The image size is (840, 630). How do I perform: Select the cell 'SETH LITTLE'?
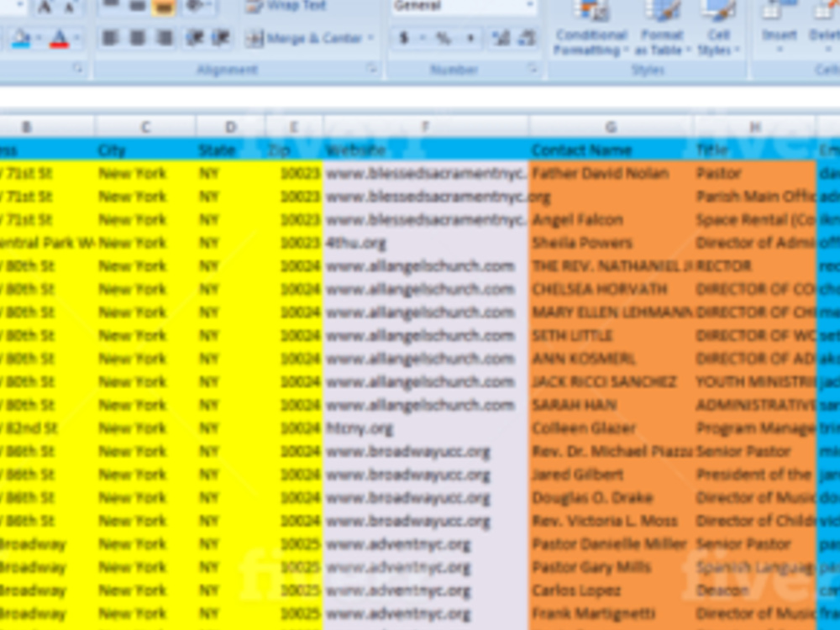pos(611,336)
